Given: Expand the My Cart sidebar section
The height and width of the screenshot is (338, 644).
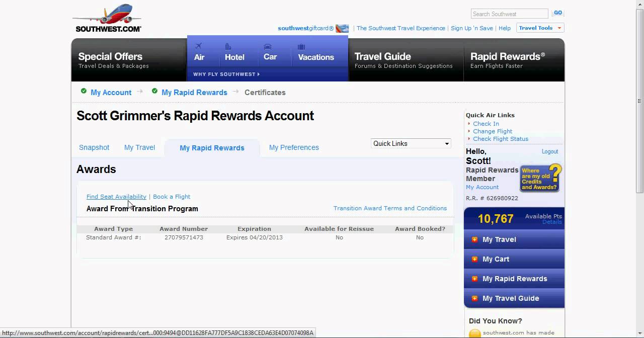Looking at the screenshot, I should pyautogui.click(x=514, y=259).
